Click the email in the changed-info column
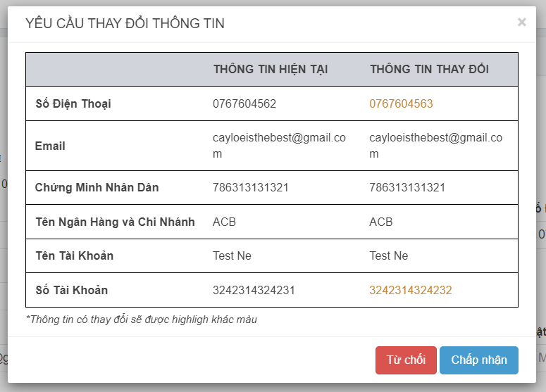 tap(435, 146)
